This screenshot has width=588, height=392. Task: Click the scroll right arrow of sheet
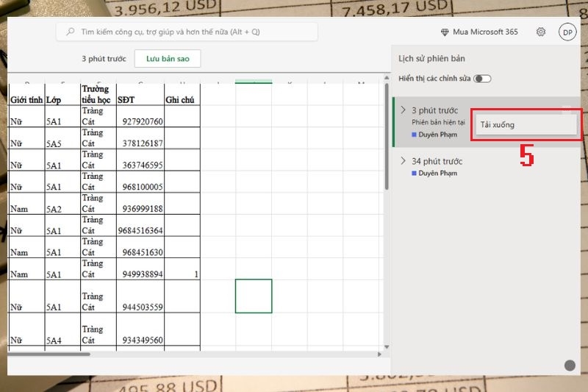tap(379, 354)
